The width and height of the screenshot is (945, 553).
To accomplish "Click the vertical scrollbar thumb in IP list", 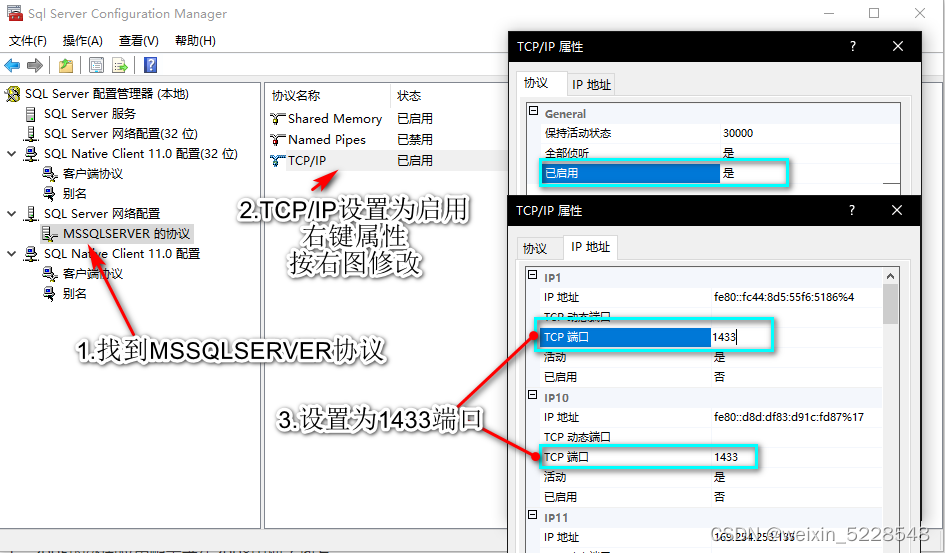I will [x=891, y=304].
